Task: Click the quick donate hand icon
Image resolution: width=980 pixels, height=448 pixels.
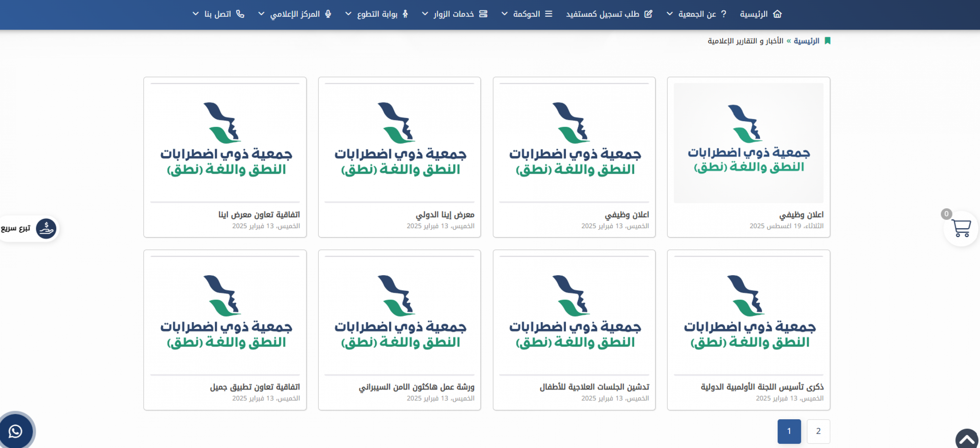Action: point(46,228)
